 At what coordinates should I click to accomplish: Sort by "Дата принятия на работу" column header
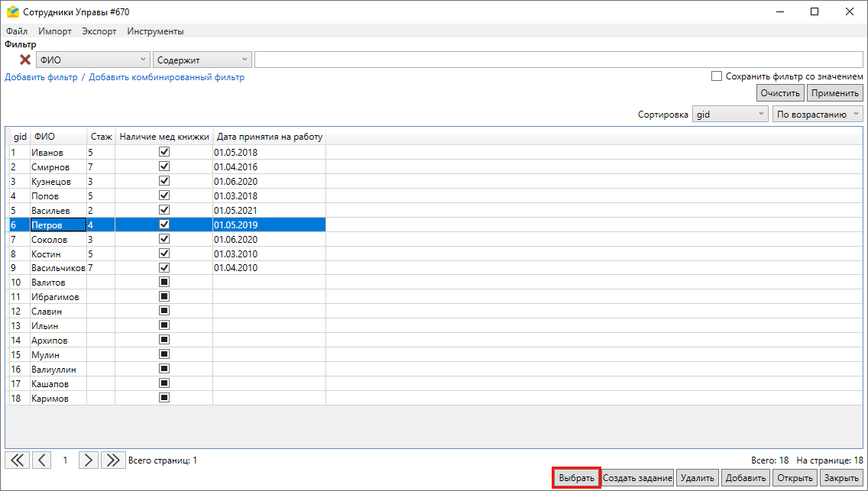tap(269, 137)
